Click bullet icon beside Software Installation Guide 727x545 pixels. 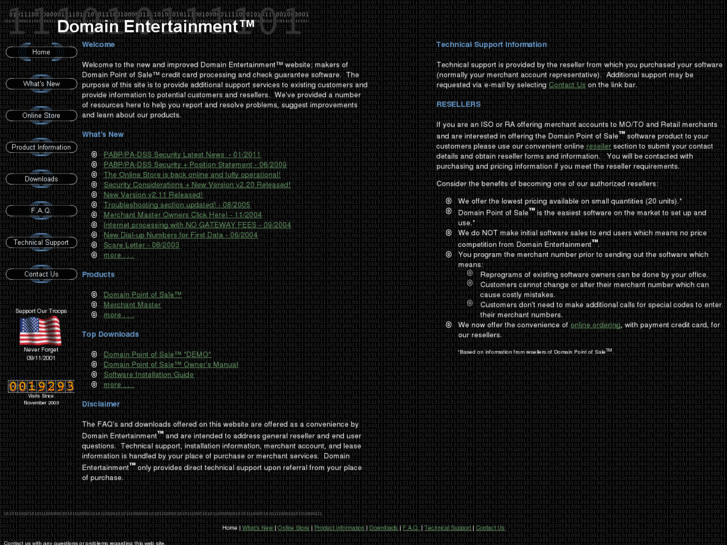(94, 374)
